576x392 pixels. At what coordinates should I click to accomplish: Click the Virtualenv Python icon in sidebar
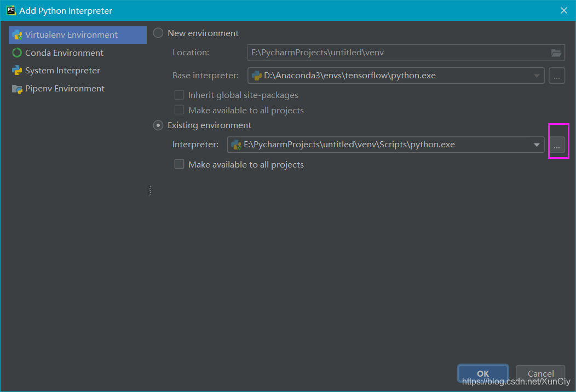pyautogui.click(x=17, y=35)
